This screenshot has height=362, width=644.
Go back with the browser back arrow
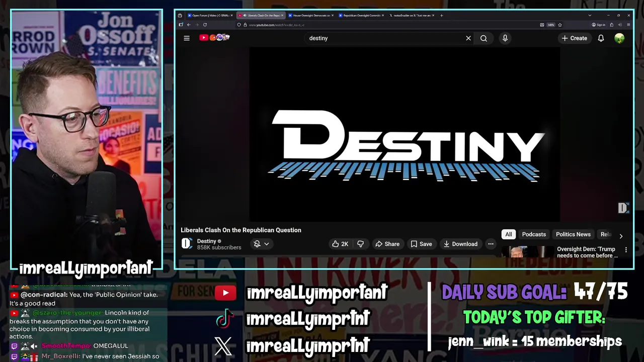(x=189, y=25)
